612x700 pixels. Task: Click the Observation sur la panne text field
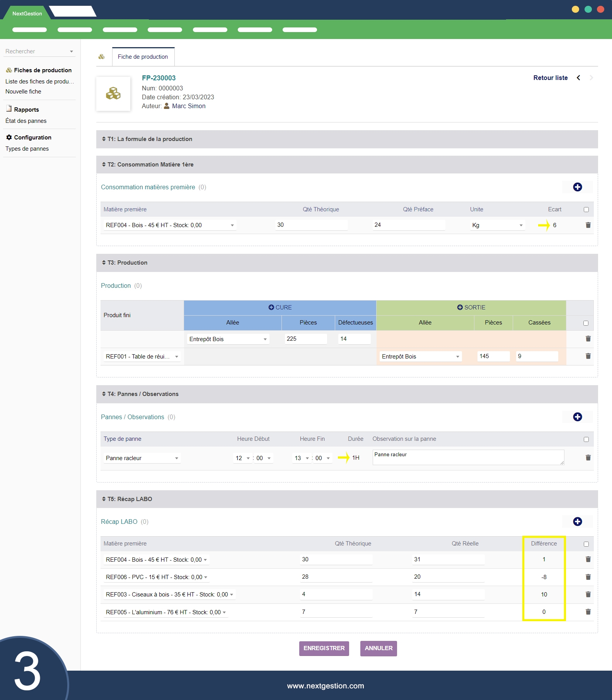click(468, 457)
